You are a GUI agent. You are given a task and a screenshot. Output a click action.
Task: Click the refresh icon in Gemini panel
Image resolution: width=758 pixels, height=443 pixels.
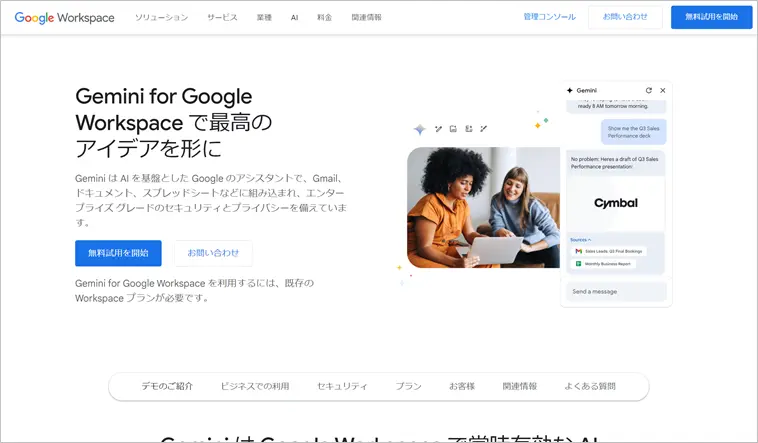click(x=648, y=90)
